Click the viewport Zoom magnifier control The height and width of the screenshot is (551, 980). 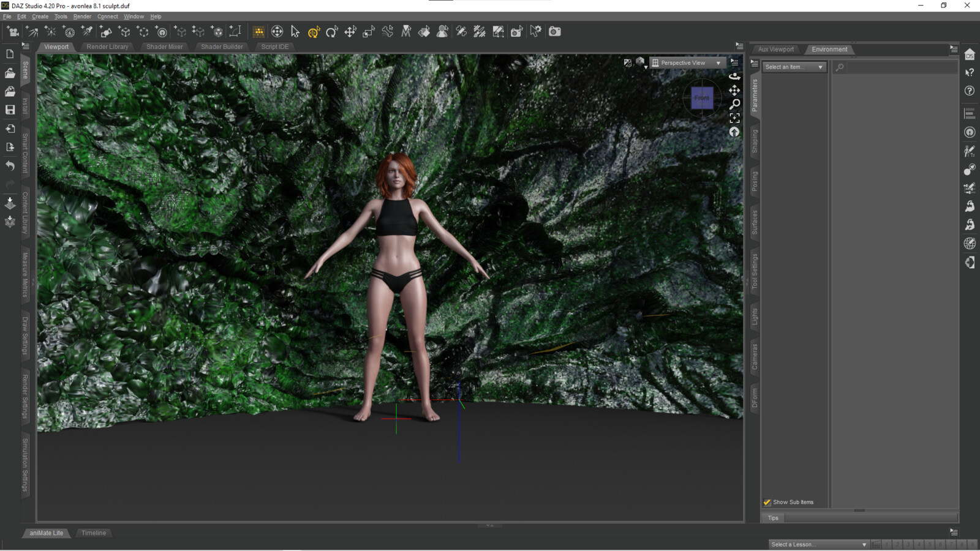coord(734,104)
